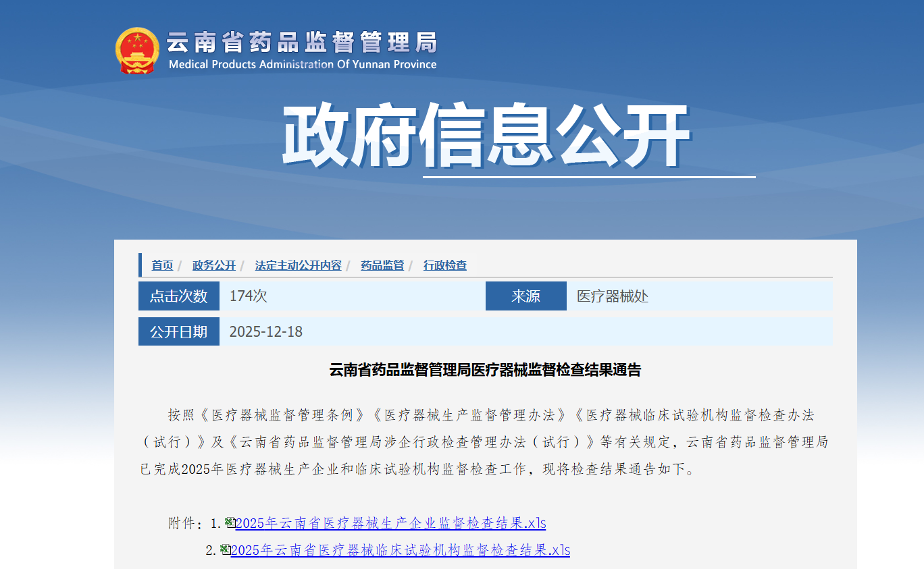Select the 药品监管 breadcrumb link
The width and height of the screenshot is (924, 569).
click(382, 265)
